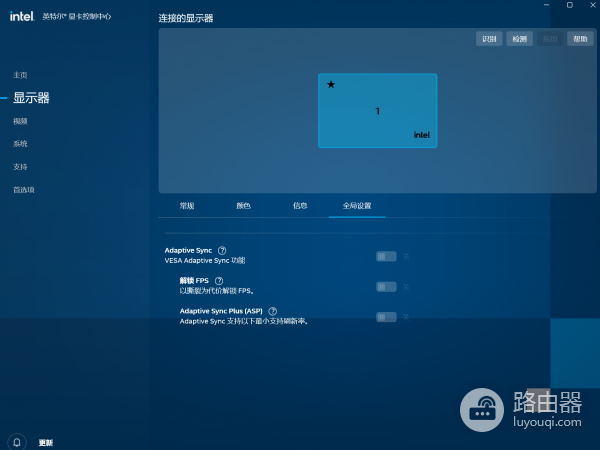The height and width of the screenshot is (450, 600).
Task: Click the 识别 button
Action: [489, 39]
